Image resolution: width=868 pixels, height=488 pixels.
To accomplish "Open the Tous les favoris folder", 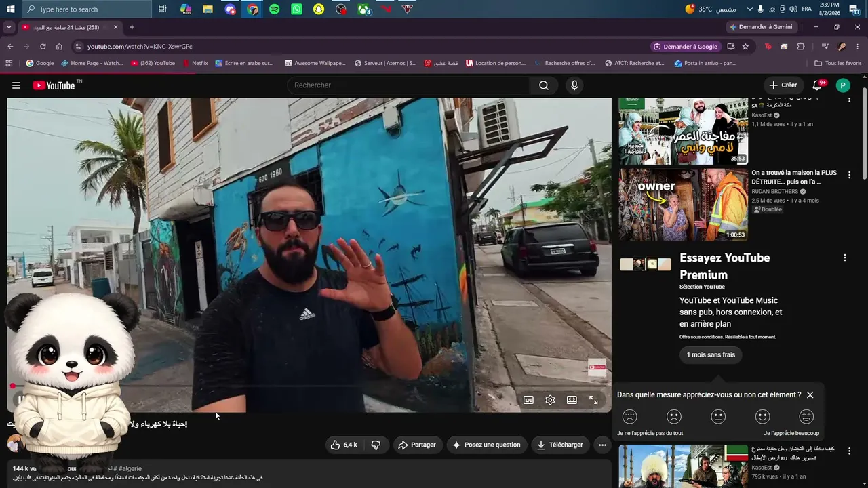I will pos(838,64).
